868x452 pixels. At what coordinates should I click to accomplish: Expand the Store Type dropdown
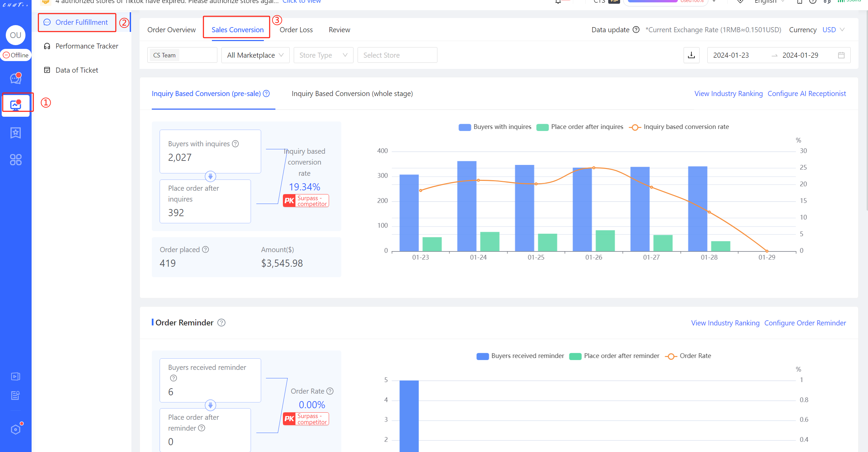pos(323,55)
